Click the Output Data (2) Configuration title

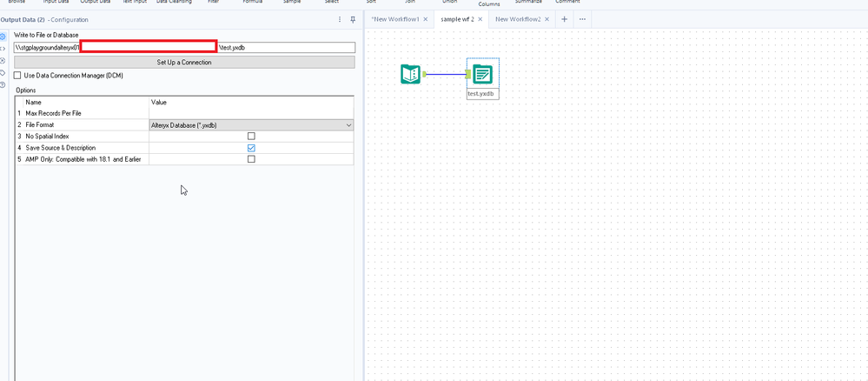tap(44, 20)
